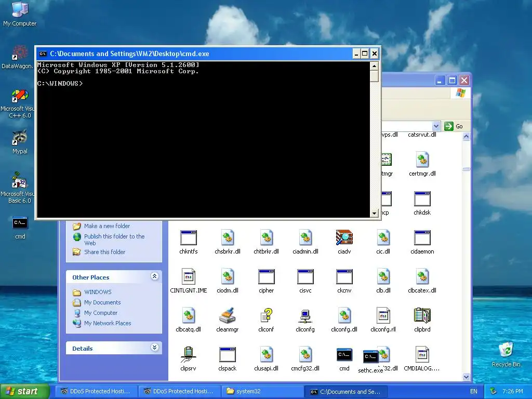Image resolution: width=532 pixels, height=399 pixels.
Task: Open My Documents in Other Places
Action: tap(102, 302)
